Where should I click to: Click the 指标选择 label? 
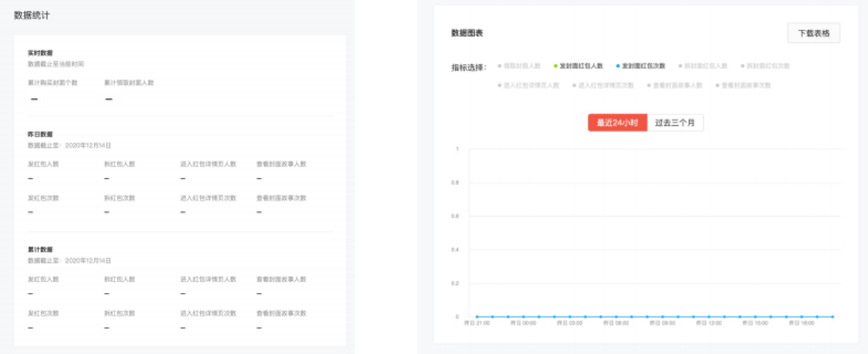click(x=468, y=67)
